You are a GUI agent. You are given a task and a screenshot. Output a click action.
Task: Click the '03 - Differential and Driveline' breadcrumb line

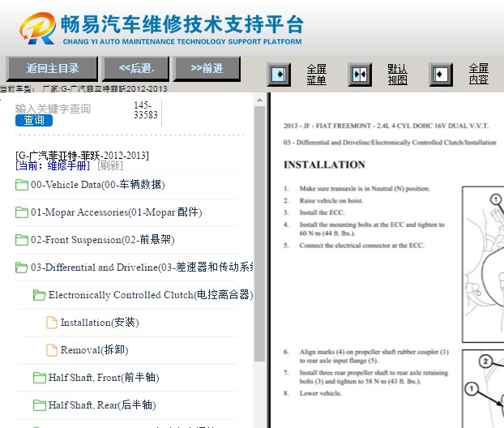click(x=390, y=143)
